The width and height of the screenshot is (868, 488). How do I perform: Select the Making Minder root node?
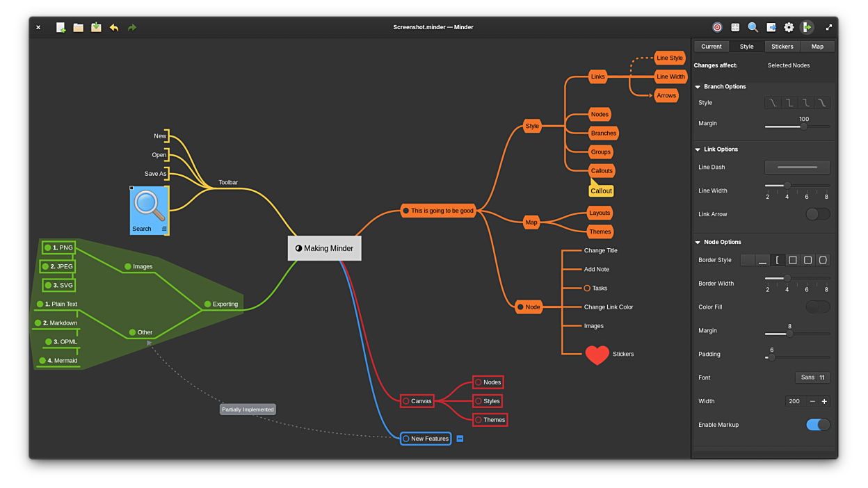(x=325, y=248)
